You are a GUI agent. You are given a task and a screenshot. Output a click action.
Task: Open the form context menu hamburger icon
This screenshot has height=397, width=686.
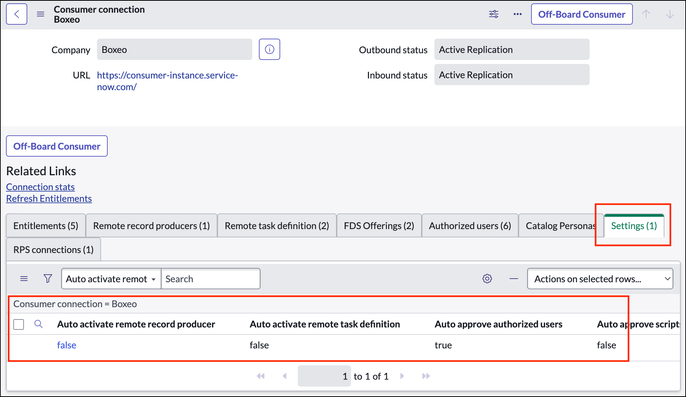[40, 14]
